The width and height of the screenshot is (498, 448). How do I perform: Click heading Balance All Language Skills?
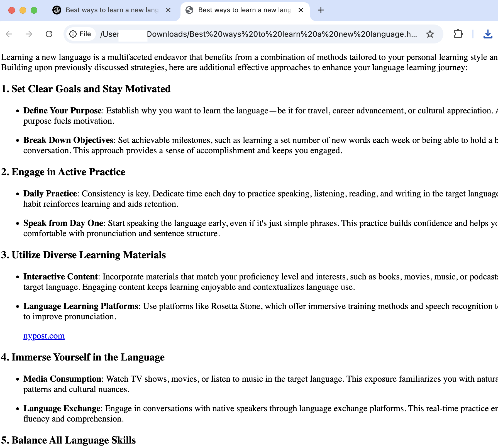click(x=69, y=440)
